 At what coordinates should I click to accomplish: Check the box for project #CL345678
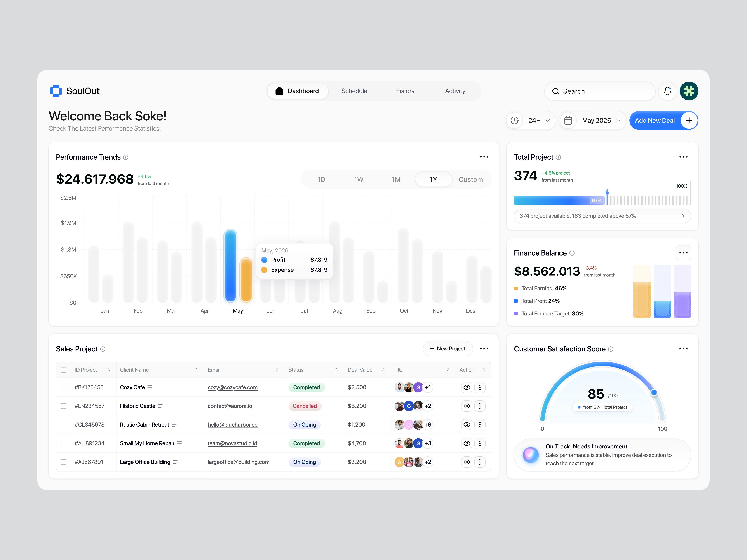[63, 425]
